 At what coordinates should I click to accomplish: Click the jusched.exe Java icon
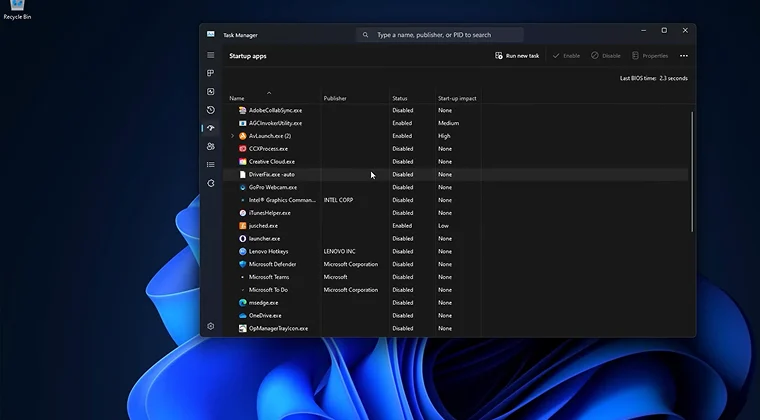(242, 226)
